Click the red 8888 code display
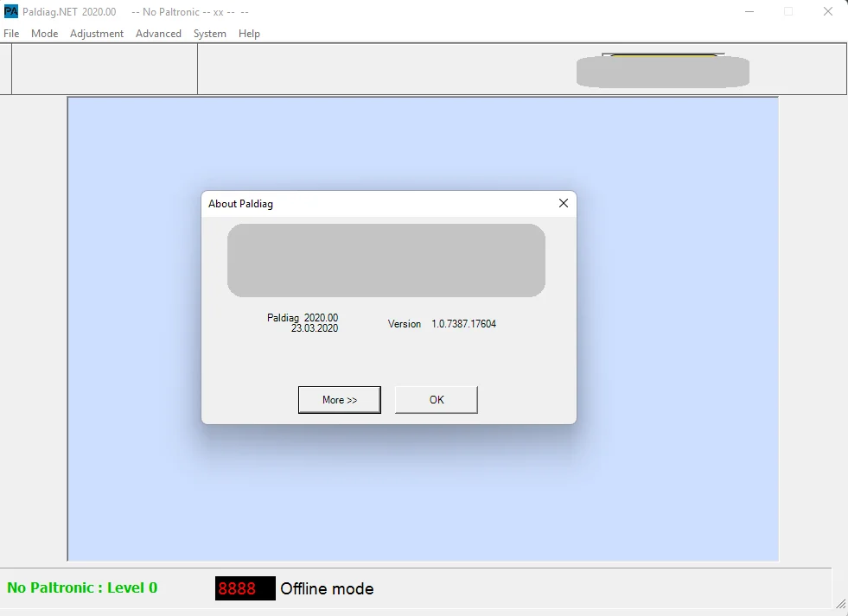 pos(245,588)
